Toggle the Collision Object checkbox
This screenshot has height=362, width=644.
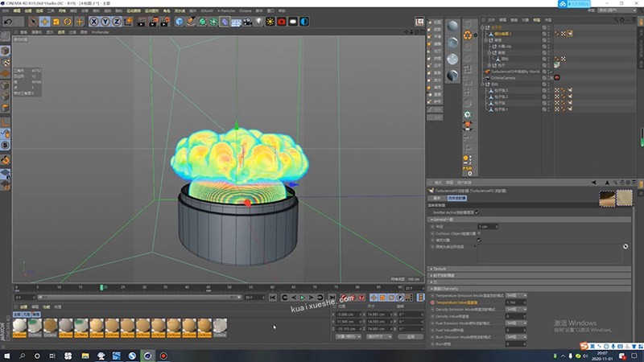[479, 232]
